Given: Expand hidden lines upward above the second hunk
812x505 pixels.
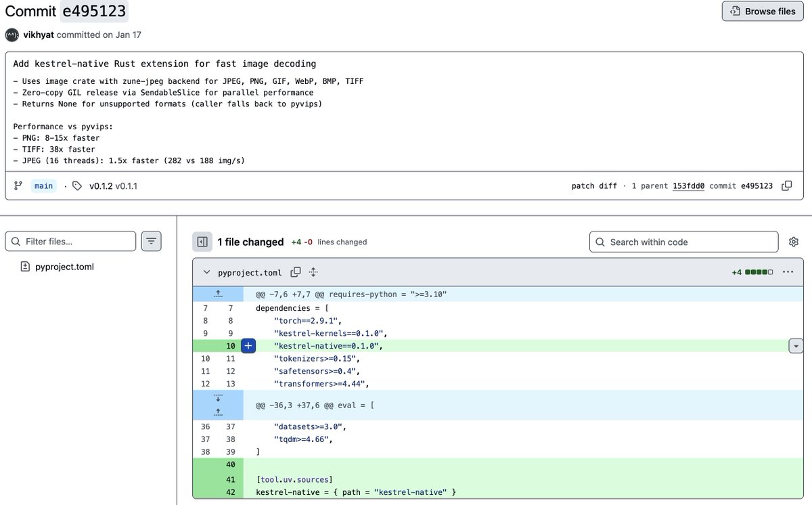Looking at the screenshot, I should pyautogui.click(x=218, y=412).
